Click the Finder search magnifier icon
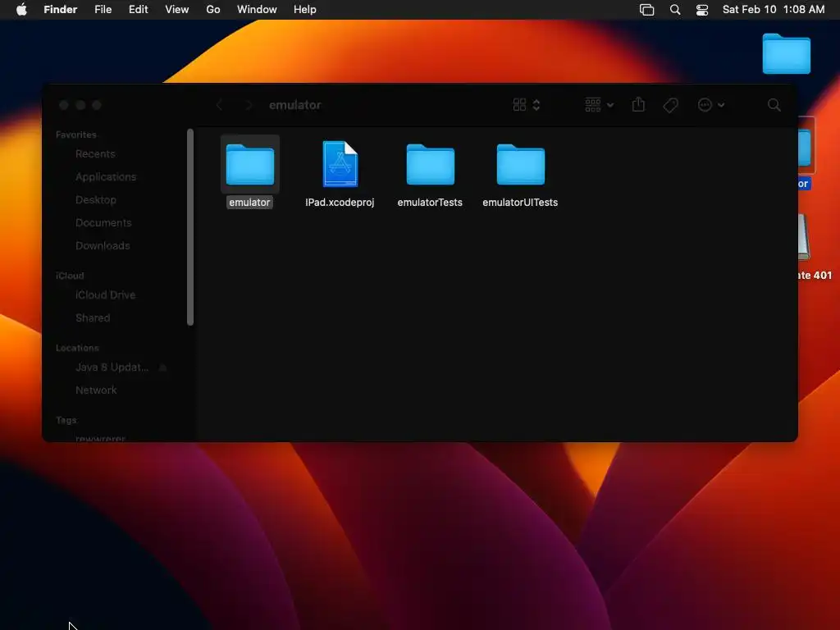 (774, 105)
